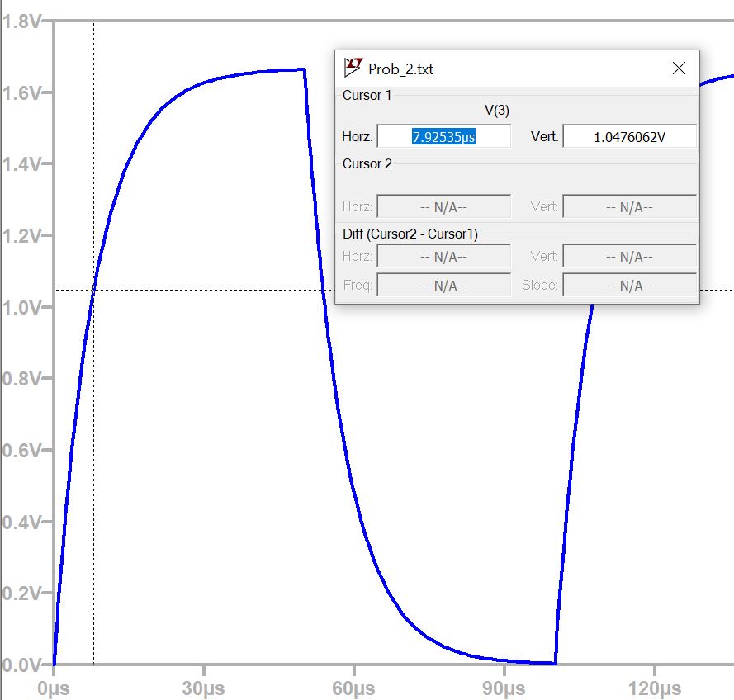Click the Freq field in the Diff section
Screen dimensions: 734x700
[x=444, y=286]
